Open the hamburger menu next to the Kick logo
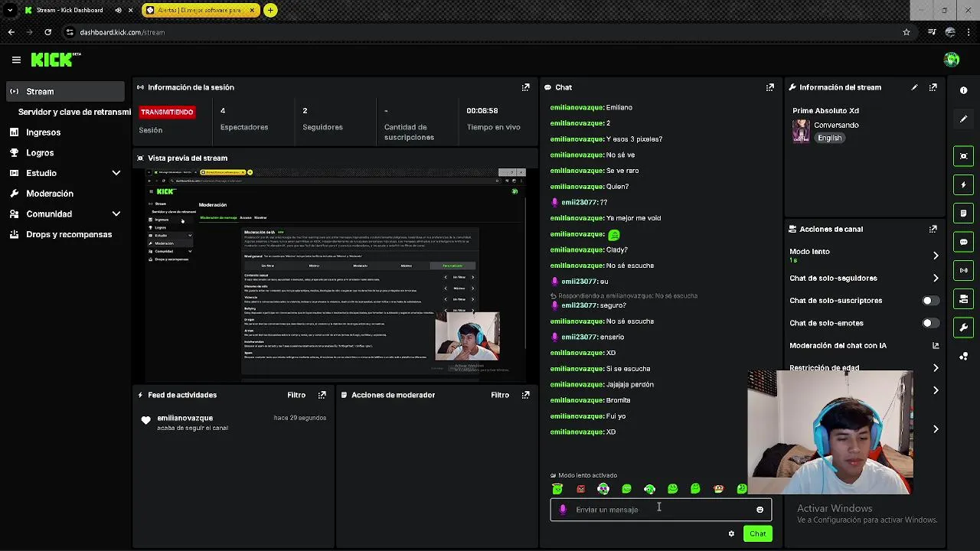This screenshot has height=551, width=980. [x=16, y=60]
